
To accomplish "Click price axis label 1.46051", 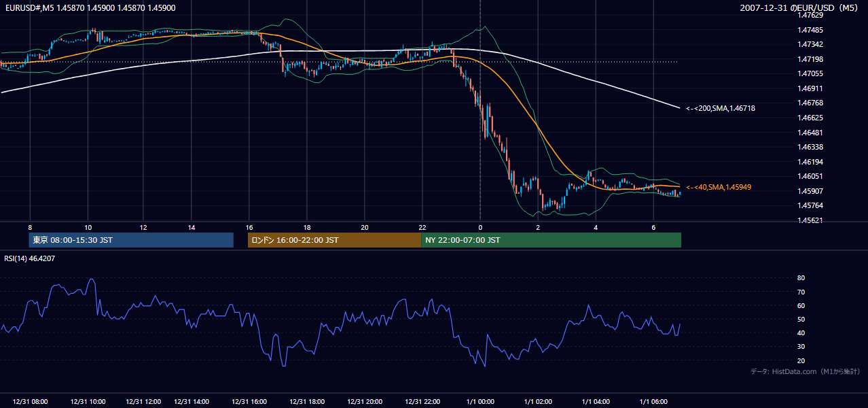I will point(810,176).
